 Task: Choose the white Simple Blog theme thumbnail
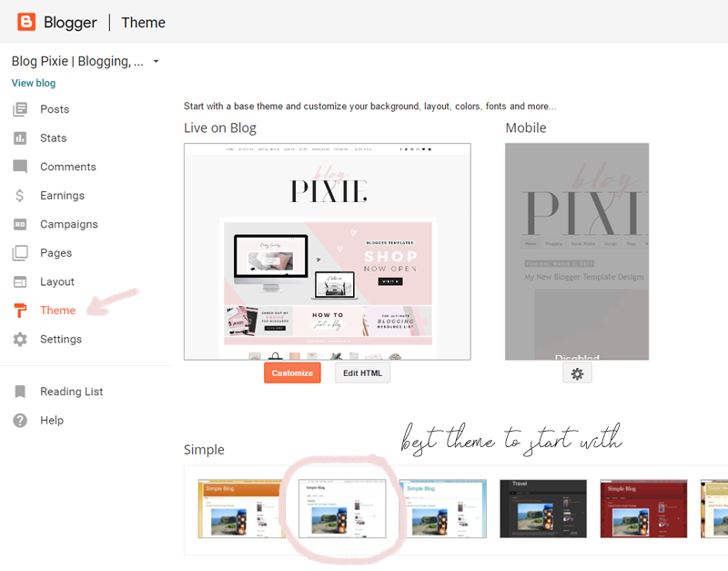pyautogui.click(x=342, y=509)
